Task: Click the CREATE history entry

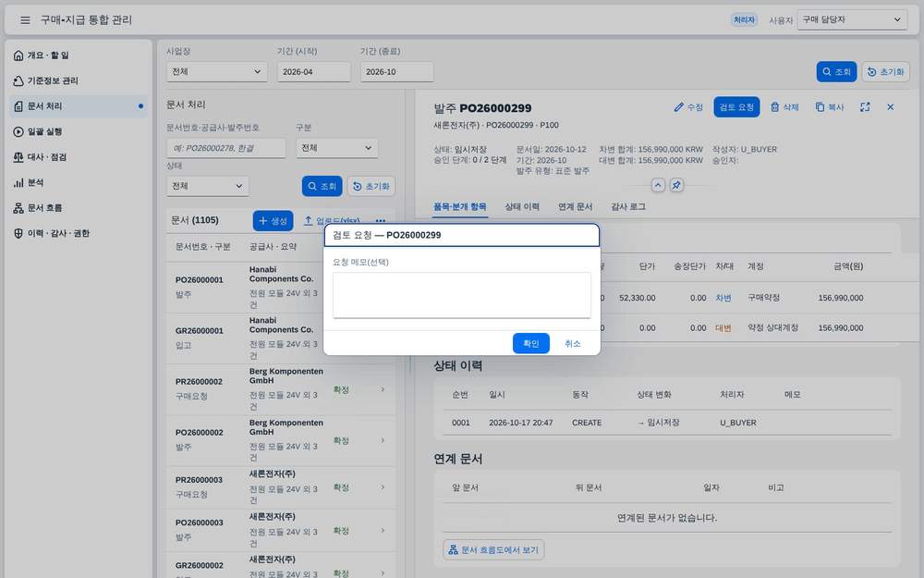Action: click(x=587, y=423)
